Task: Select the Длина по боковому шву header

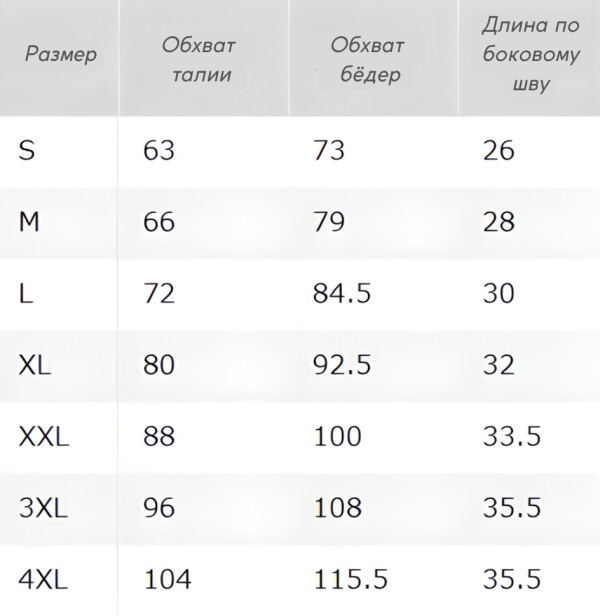Action: 529,54
